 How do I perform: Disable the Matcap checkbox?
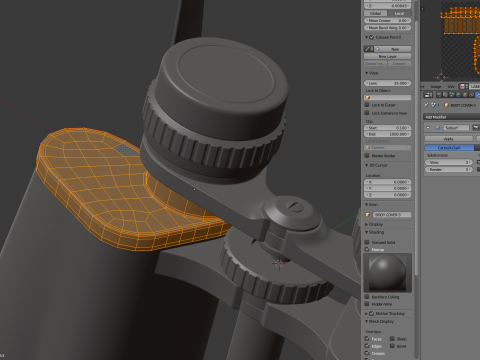pyautogui.click(x=367, y=249)
